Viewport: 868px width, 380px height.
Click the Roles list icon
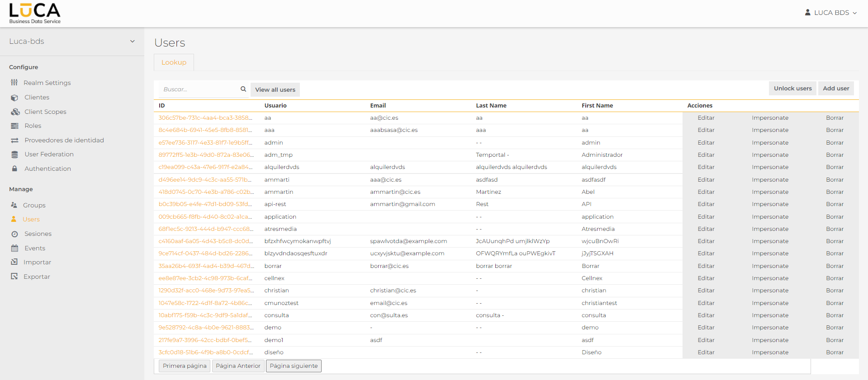click(x=14, y=126)
